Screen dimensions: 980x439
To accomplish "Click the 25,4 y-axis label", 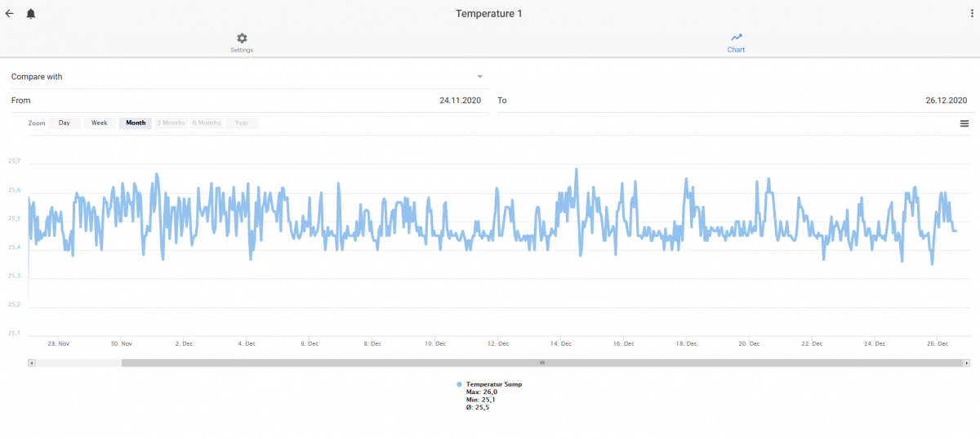I will pos(14,247).
